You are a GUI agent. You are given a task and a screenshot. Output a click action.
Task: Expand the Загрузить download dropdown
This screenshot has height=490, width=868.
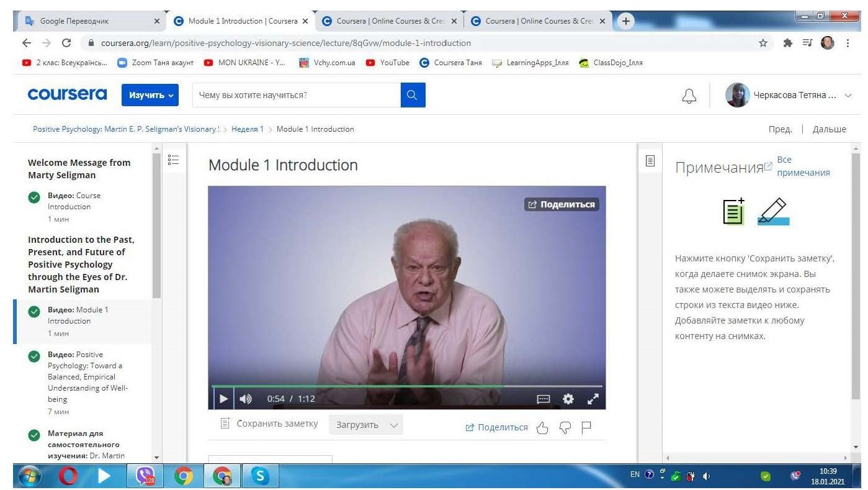click(x=366, y=425)
